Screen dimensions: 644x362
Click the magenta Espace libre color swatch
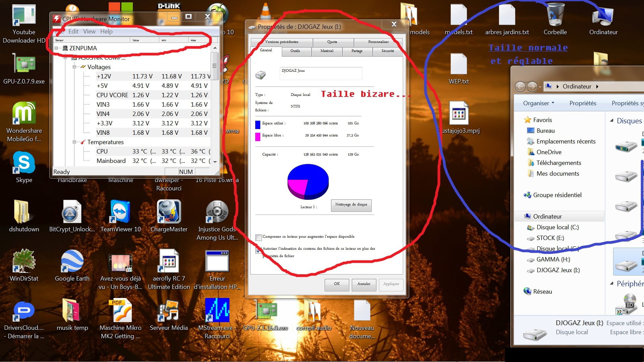click(x=258, y=137)
